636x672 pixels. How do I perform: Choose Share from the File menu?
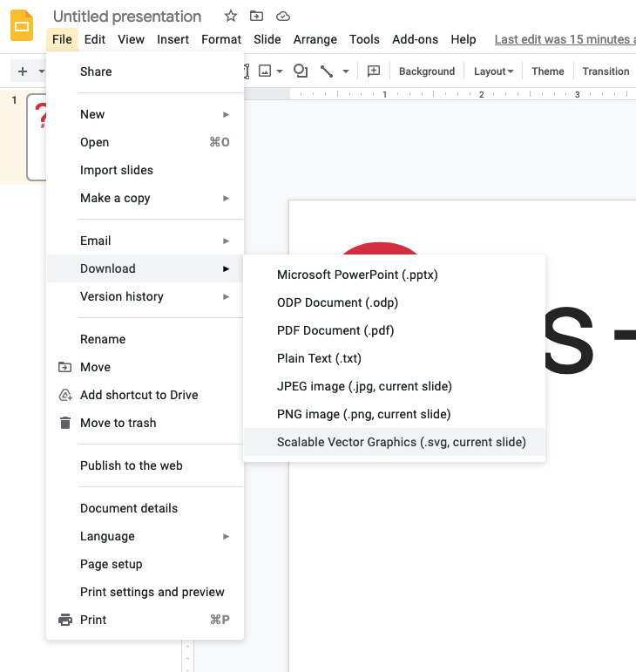145,71
